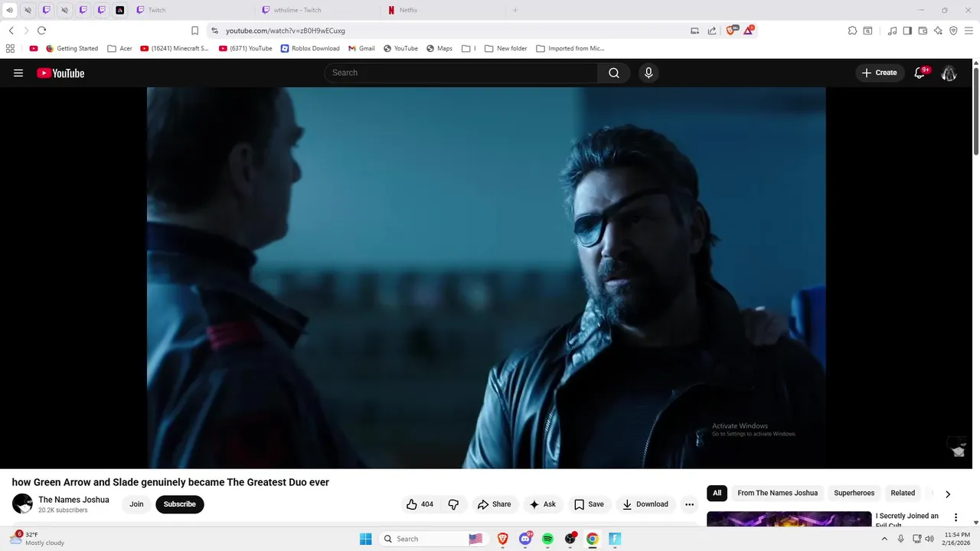Click the Join button

click(136, 504)
